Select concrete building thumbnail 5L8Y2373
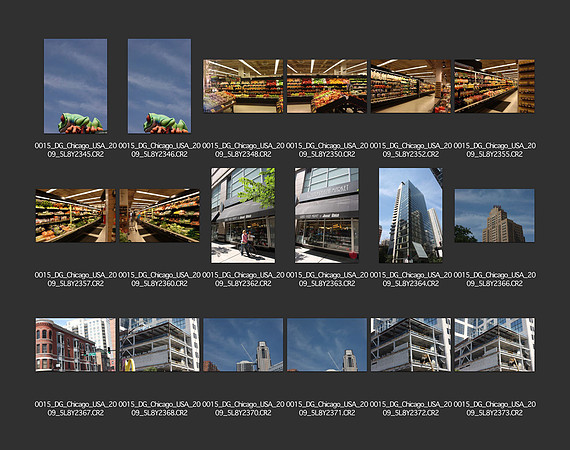Viewport: 570px width, 450px height. [x=494, y=345]
